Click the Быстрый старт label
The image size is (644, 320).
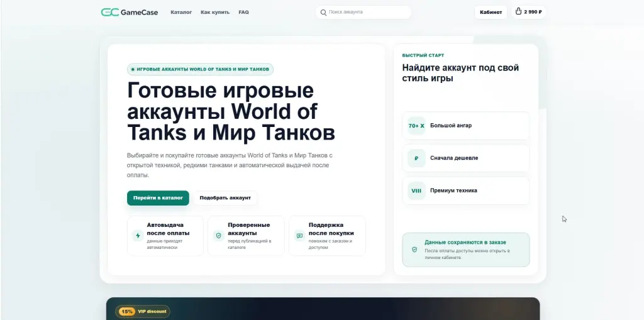click(x=423, y=55)
